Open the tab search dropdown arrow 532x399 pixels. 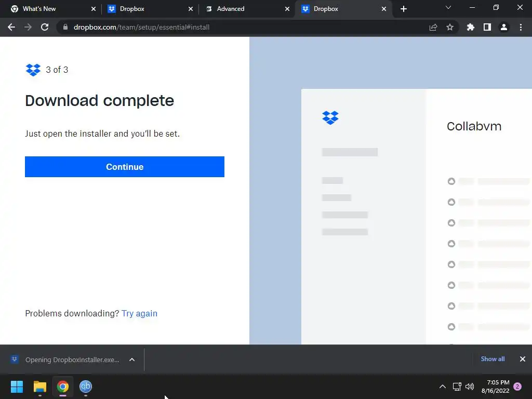448,7
